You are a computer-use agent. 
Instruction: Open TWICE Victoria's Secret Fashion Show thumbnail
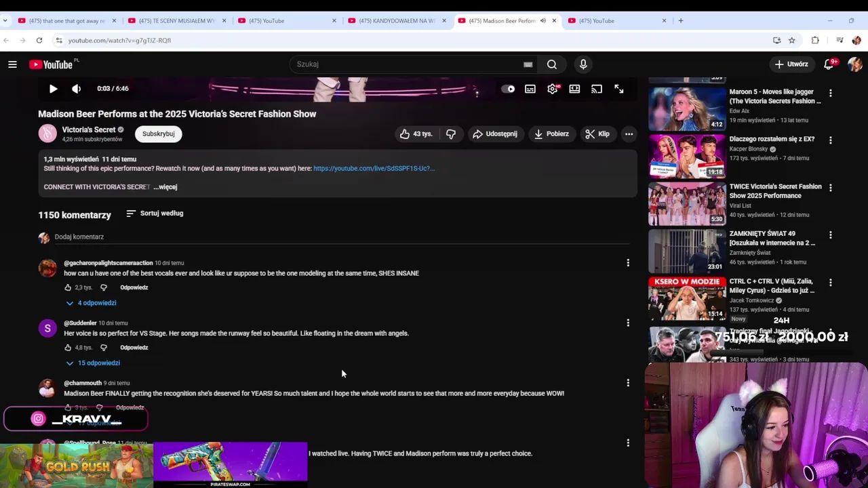pos(687,203)
